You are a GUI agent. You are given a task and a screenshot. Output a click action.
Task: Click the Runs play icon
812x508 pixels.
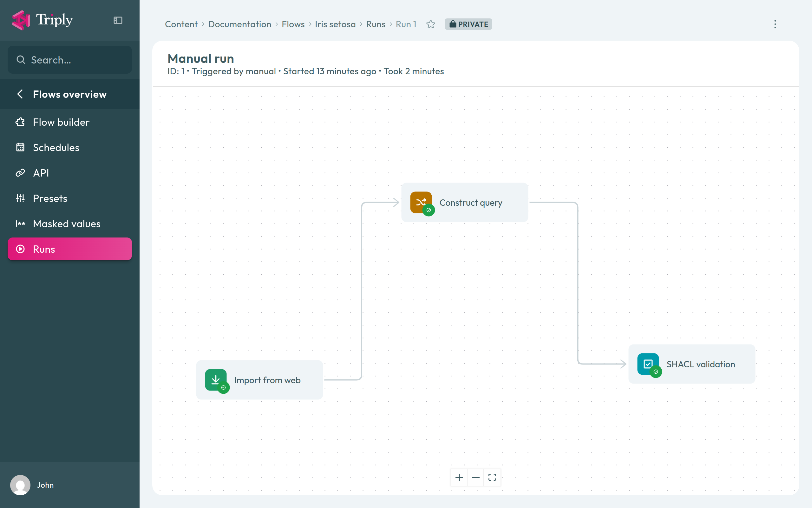20,249
